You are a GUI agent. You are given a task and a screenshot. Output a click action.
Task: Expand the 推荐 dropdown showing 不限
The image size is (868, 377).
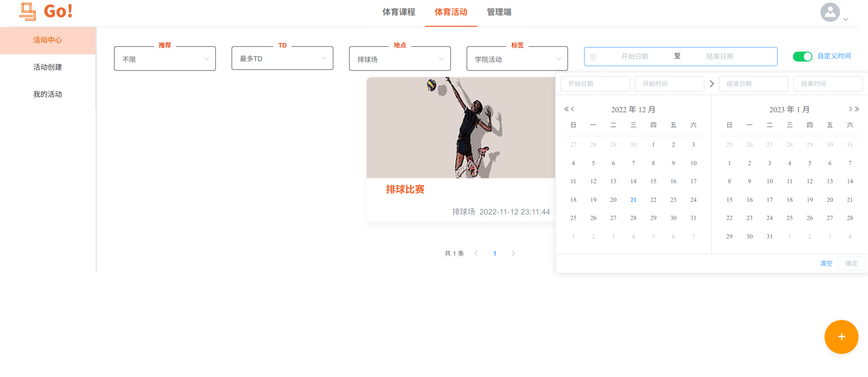165,58
